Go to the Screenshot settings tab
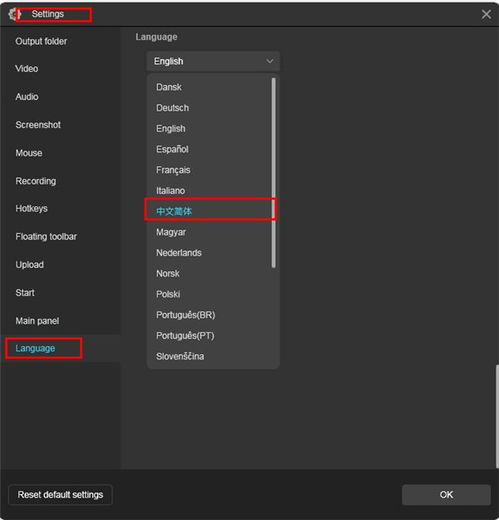This screenshot has height=520, width=499. coord(38,125)
